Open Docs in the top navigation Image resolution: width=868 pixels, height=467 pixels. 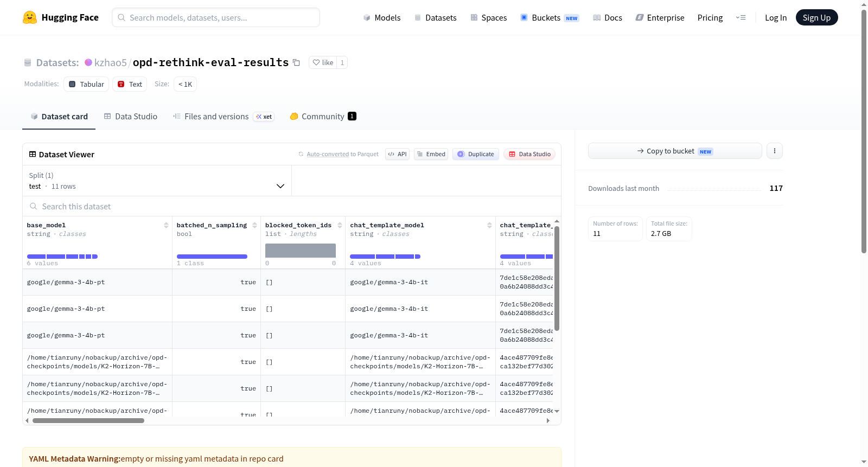(608, 17)
